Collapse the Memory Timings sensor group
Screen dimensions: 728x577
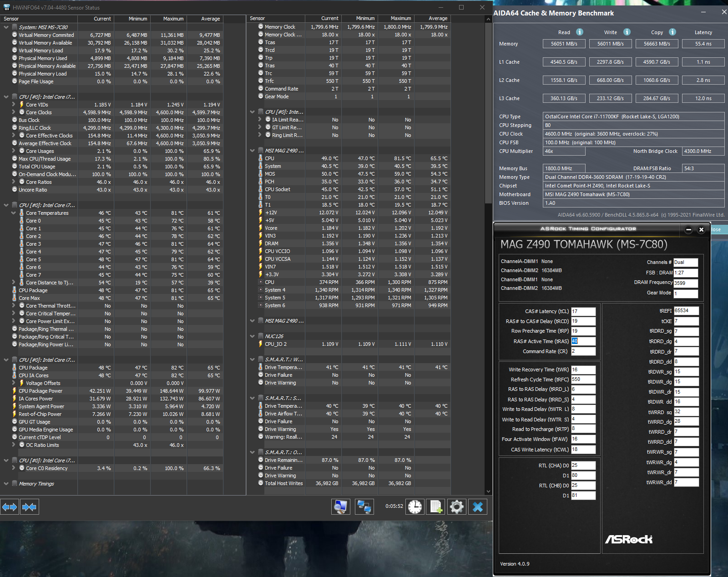click(6, 484)
